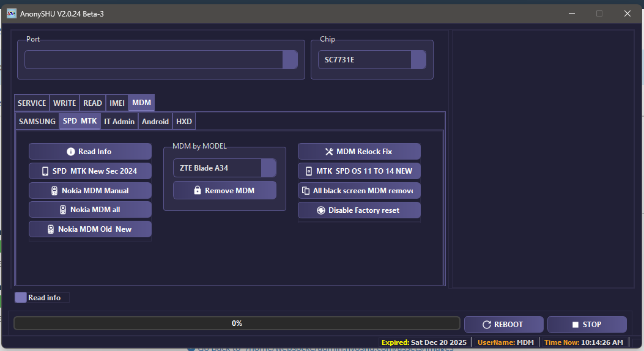The image size is (644, 351).
Task: Click the empty log output panel
Action: pos(543,159)
